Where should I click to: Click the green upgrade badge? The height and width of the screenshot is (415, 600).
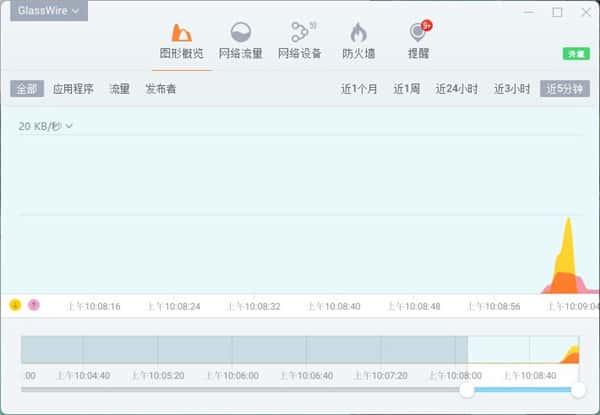575,53
